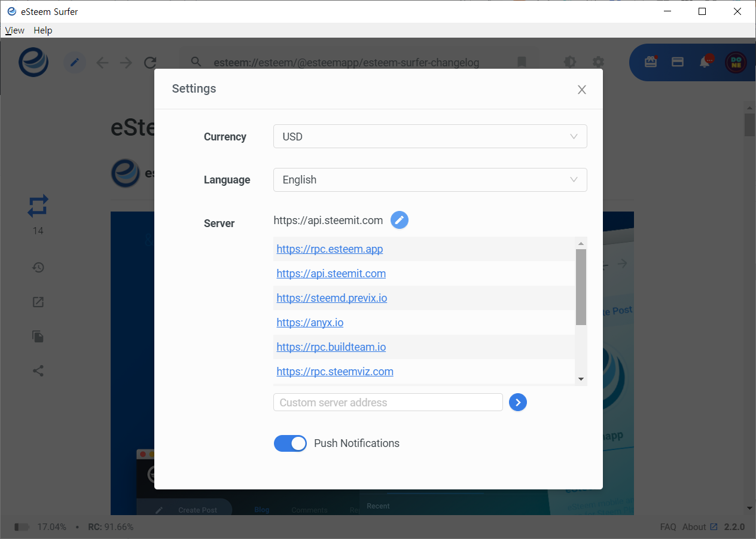Toggle the Push Notifications switch
The image size is (756, 539).
point(290,443)
